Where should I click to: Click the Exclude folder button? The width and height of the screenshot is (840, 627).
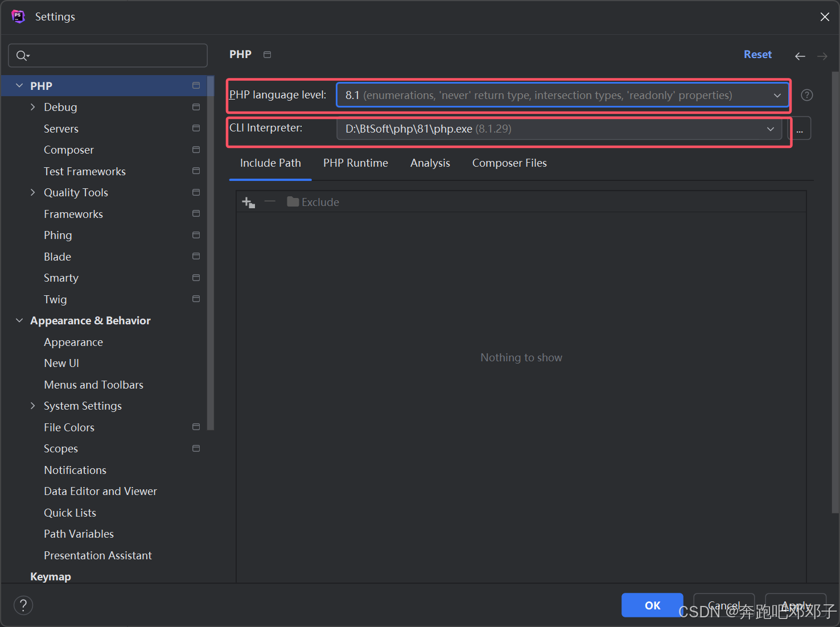[313, 202]
